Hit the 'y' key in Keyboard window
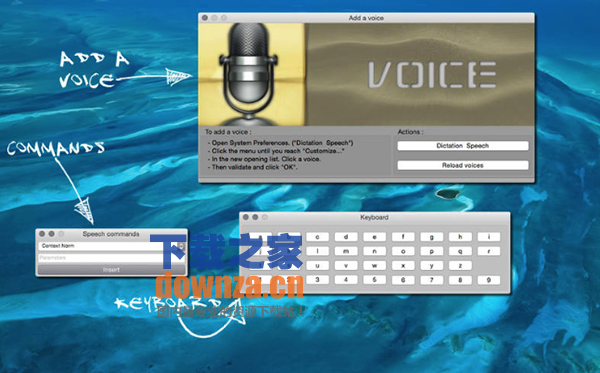Image resolution: width=600 pixels, height=373 pixels. tap(432, 265)
